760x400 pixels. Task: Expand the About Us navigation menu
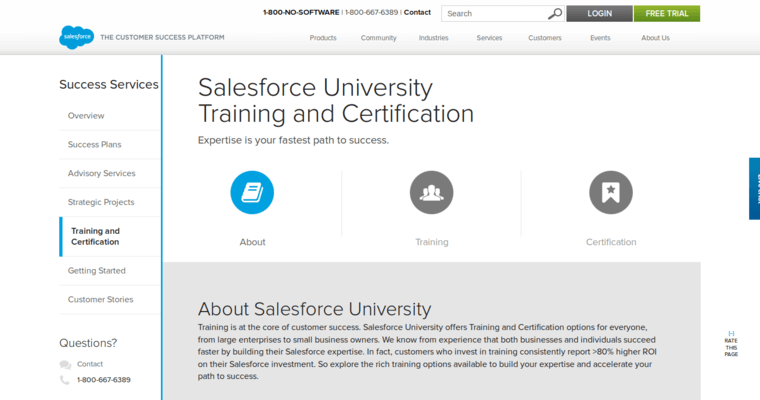point(655,38)
